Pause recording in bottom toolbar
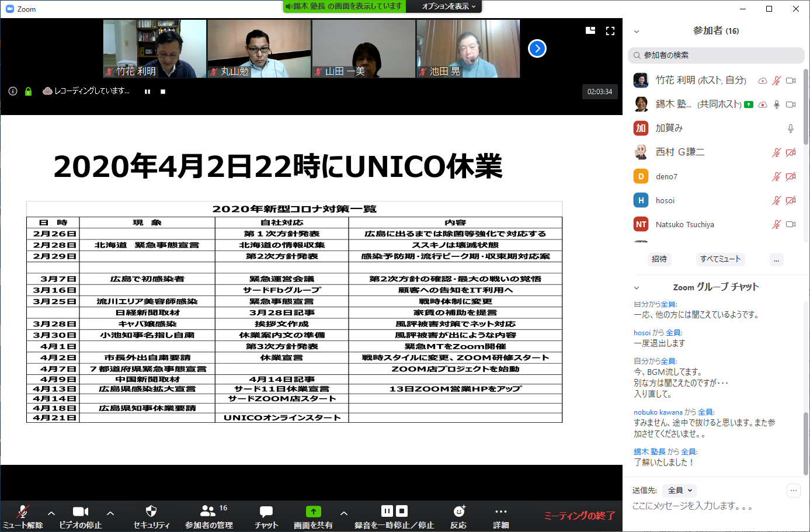Screen dimensions: 810x532 click(x=387, y=511)
